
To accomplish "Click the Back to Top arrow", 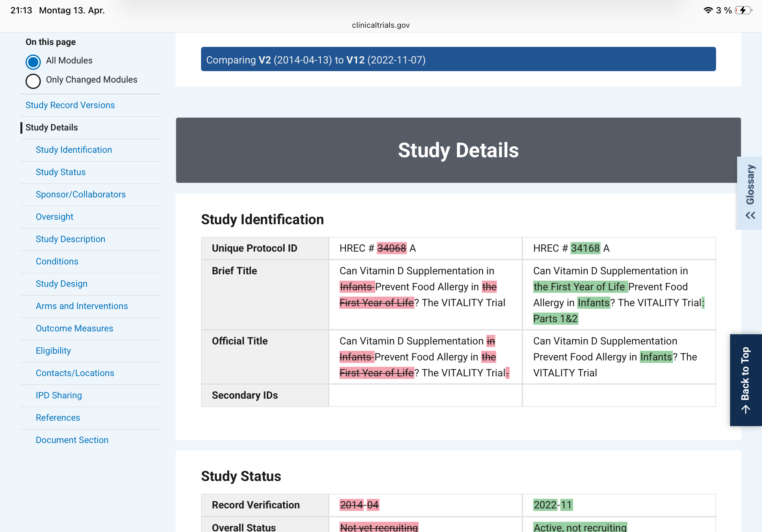I will [745, 409].
